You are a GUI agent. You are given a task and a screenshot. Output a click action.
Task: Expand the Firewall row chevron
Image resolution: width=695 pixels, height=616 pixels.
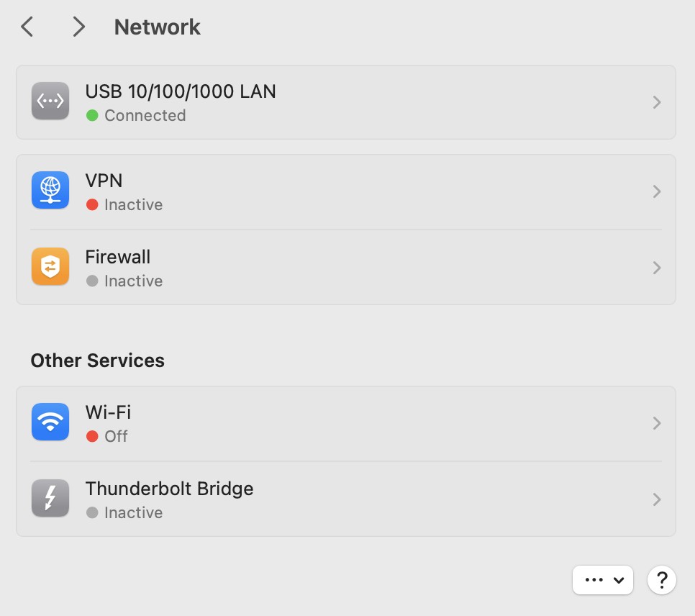(656, 268)
